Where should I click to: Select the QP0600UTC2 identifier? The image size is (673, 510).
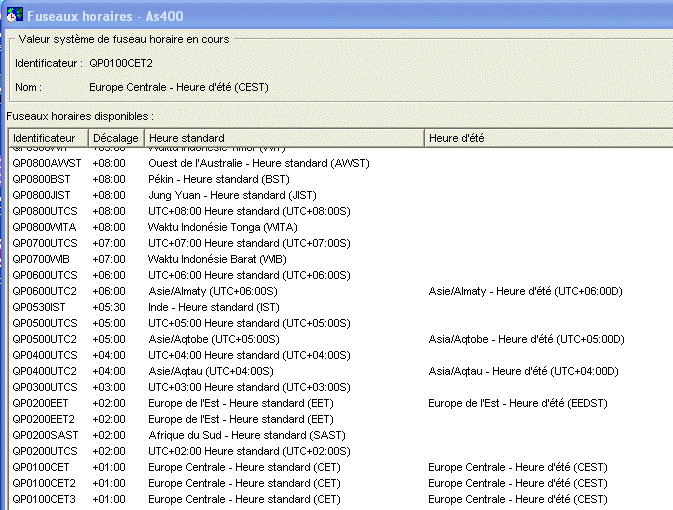[44, 291]
